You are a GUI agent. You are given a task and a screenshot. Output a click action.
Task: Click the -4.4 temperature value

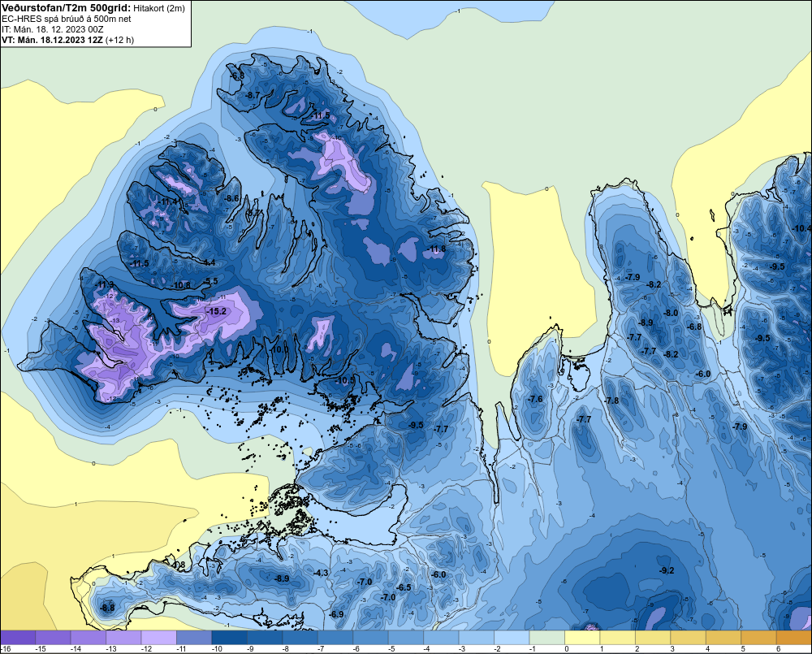click(x=208, y=262)
